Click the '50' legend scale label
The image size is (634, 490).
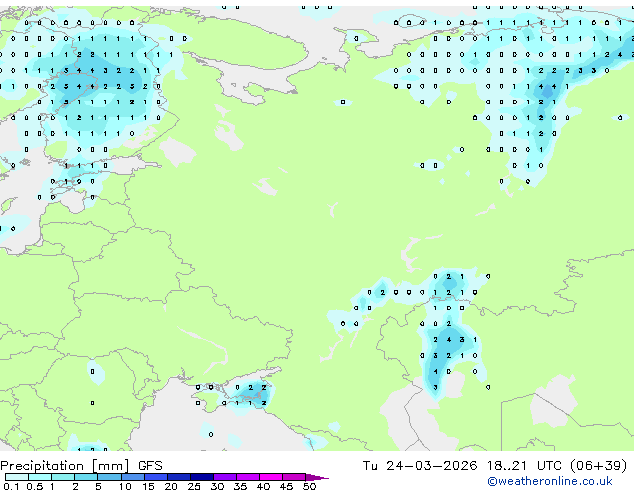point(309,486)
